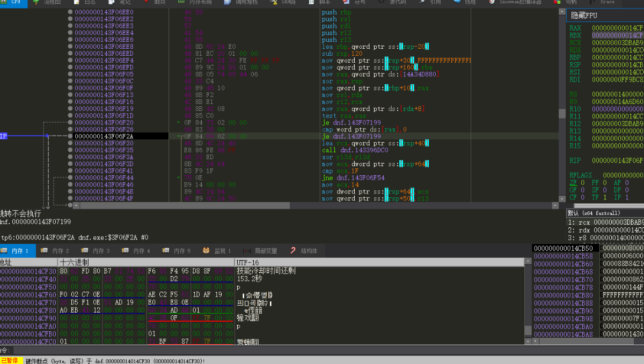Select argument line 1: rcx

point(605,222)
